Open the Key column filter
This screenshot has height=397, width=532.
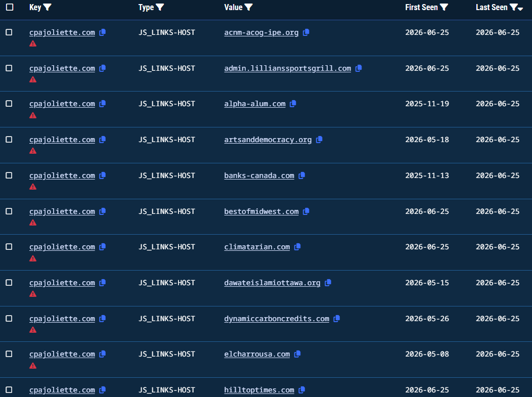pyautogui.click(x=48, y=7)
